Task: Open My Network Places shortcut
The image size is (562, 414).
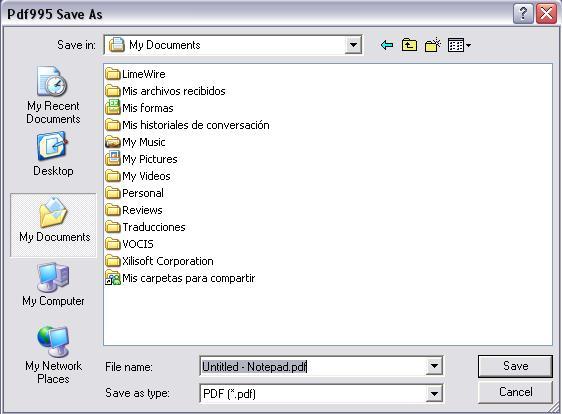Action: coord(53,354)
